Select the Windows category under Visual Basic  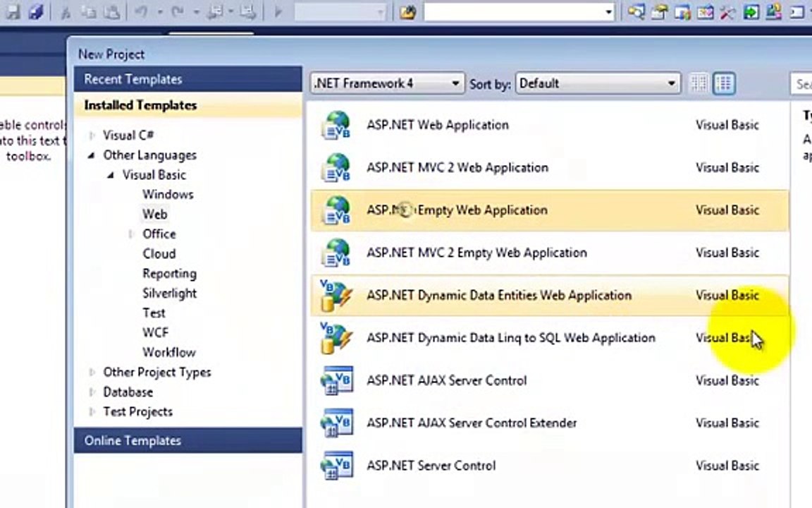(168, 195)
